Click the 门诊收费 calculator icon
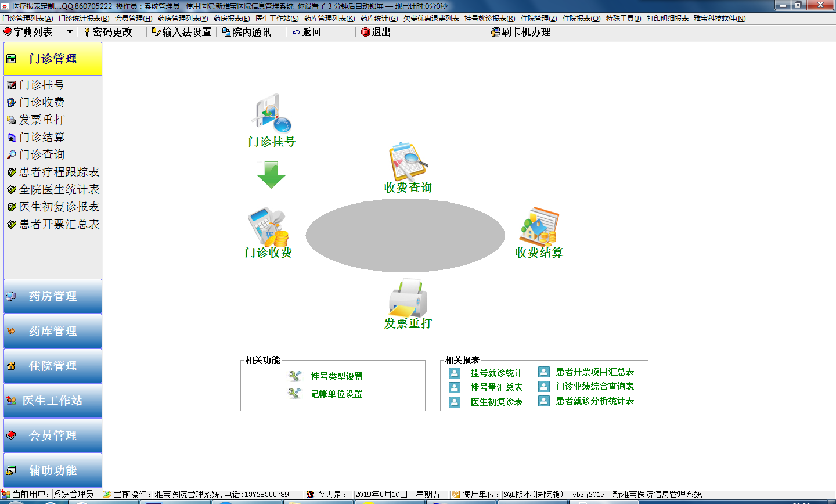836x504 pixels. (268, 228)
